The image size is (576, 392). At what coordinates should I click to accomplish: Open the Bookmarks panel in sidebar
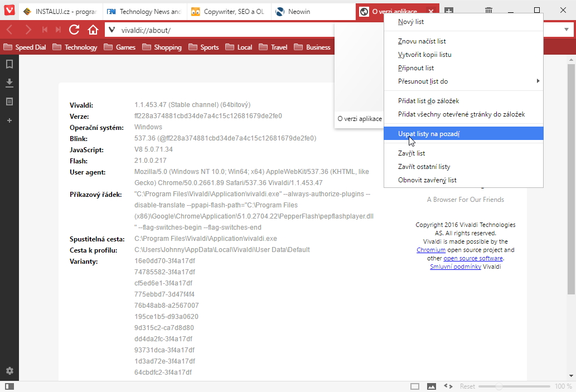9,64
